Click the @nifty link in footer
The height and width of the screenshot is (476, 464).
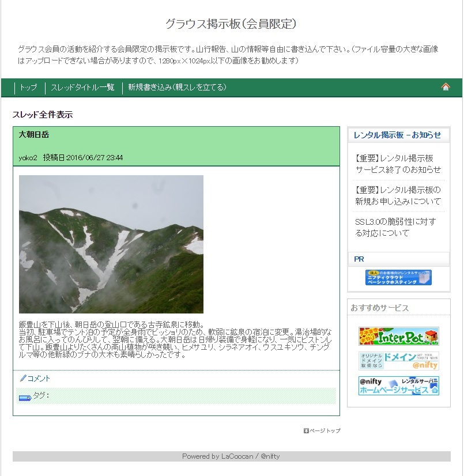(x=270, y=456)
